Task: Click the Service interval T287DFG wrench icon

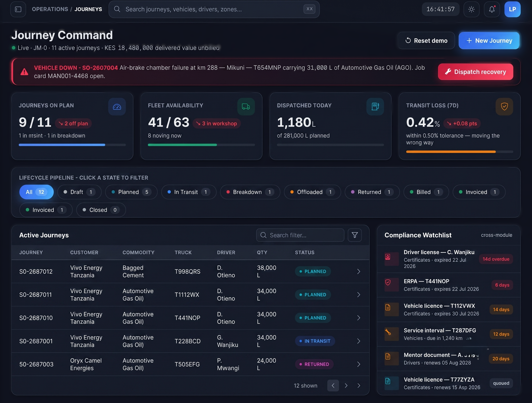Action: click(x=391, y=334)
